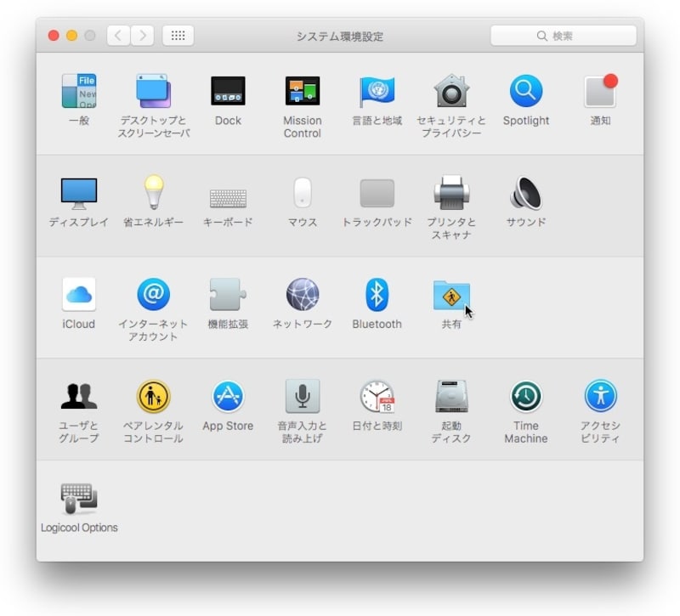Click the back navigation arrow
Viewport: 680px width, 616px height.
(118, 36)
